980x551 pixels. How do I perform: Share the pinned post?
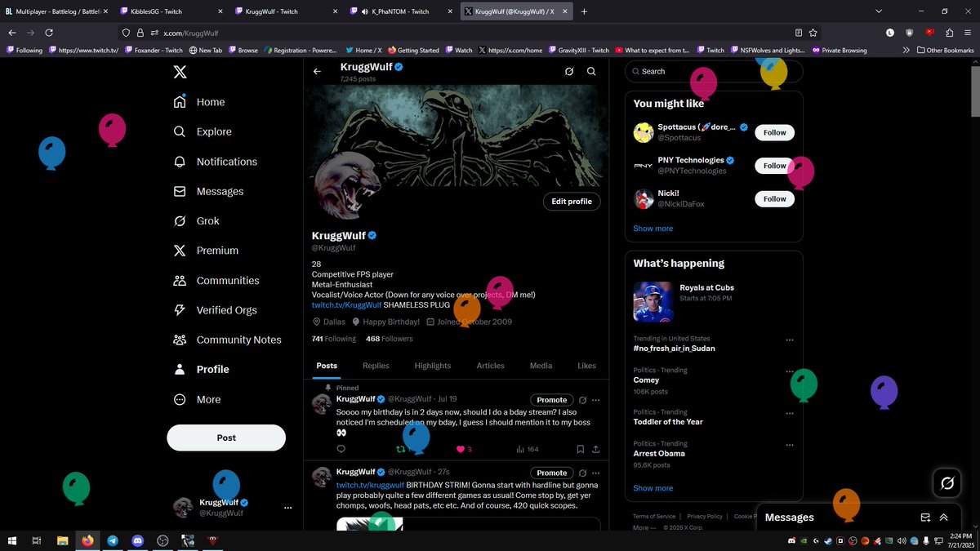tap(596, 449)
